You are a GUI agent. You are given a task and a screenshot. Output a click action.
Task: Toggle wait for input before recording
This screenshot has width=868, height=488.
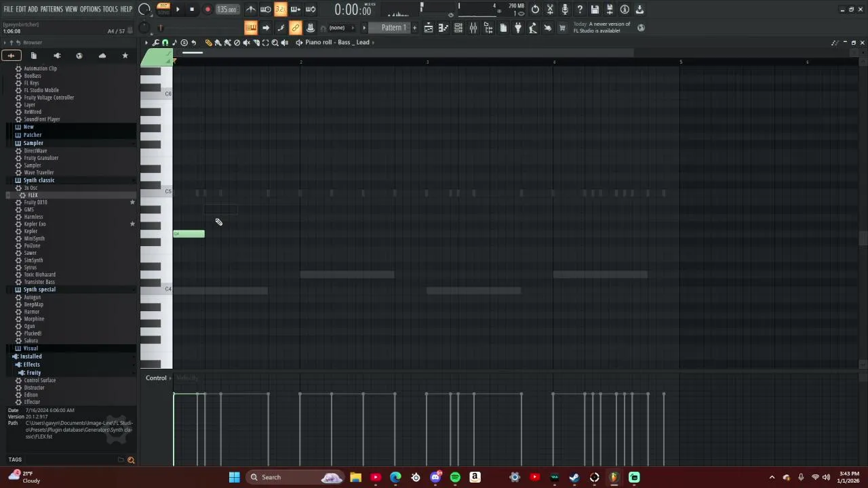[x=266, y=9]
